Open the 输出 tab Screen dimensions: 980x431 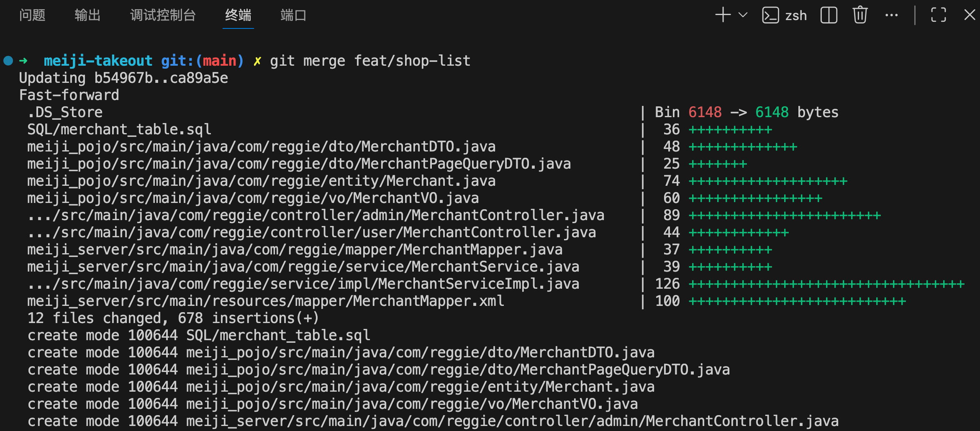coord(87,15)
